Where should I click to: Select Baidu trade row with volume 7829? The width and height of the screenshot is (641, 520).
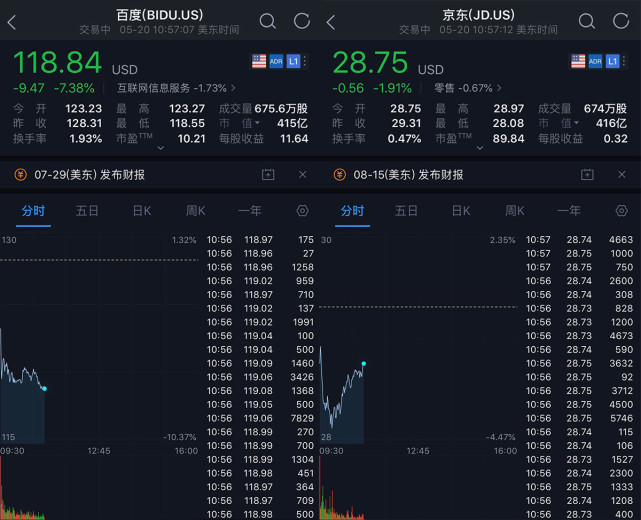click(260, 418)
